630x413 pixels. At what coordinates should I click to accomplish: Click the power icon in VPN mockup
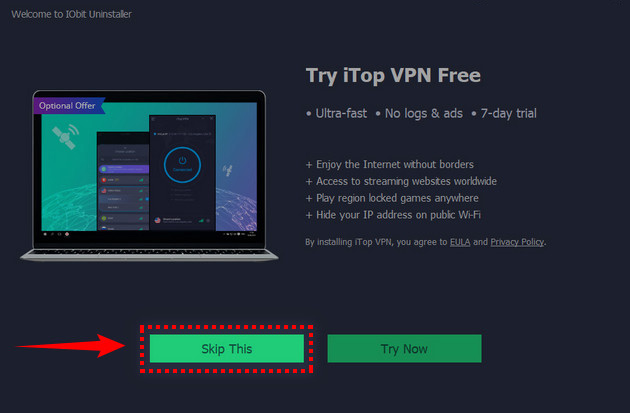point(182,161)
